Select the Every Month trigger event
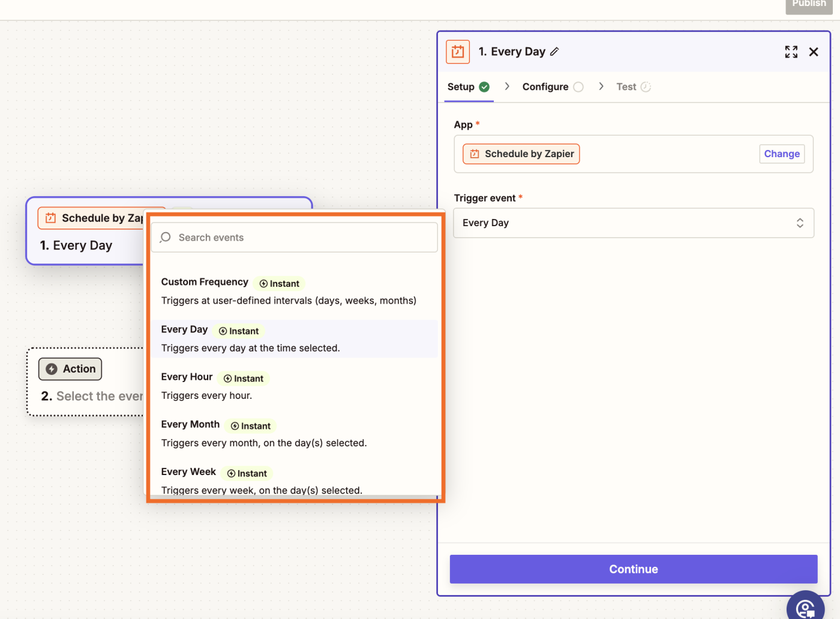Image resolution: width=840 pixels, height=619 pixels. [294, 434]
